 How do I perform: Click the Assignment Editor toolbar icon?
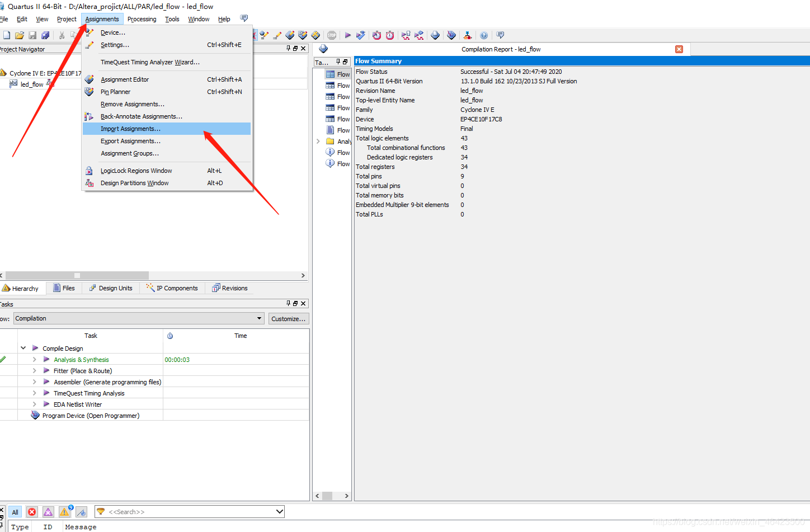(290, 35)
